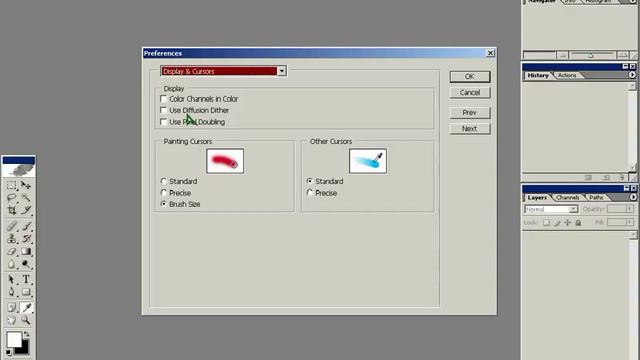Open the Layers palette flyout menu arrow
The image size is (640, 360).
point(633,197)
